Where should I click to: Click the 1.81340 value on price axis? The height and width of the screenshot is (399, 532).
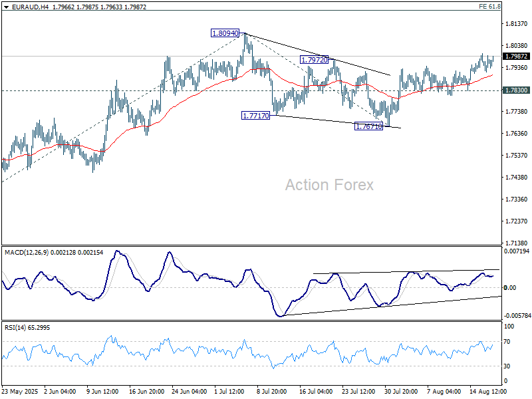coord(515,24)
